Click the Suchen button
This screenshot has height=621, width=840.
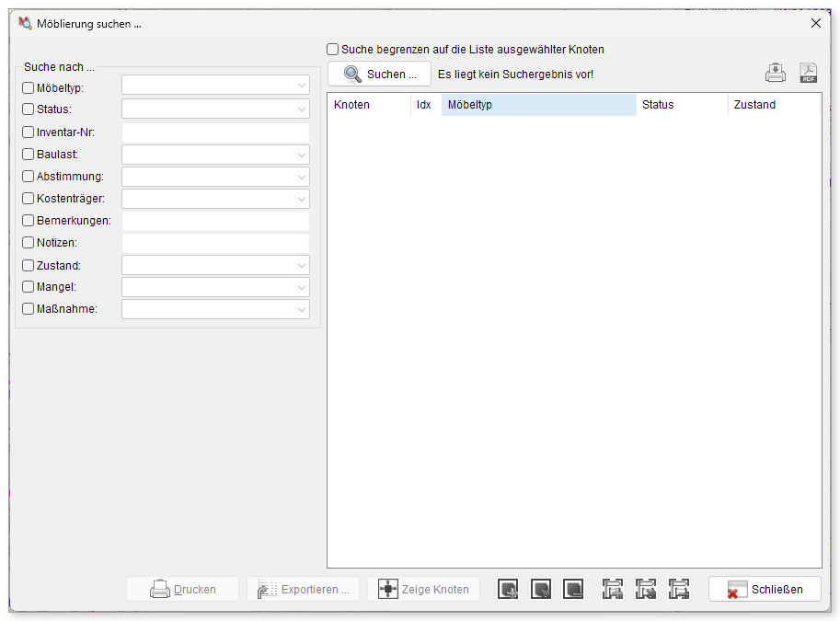pos(379,74)
